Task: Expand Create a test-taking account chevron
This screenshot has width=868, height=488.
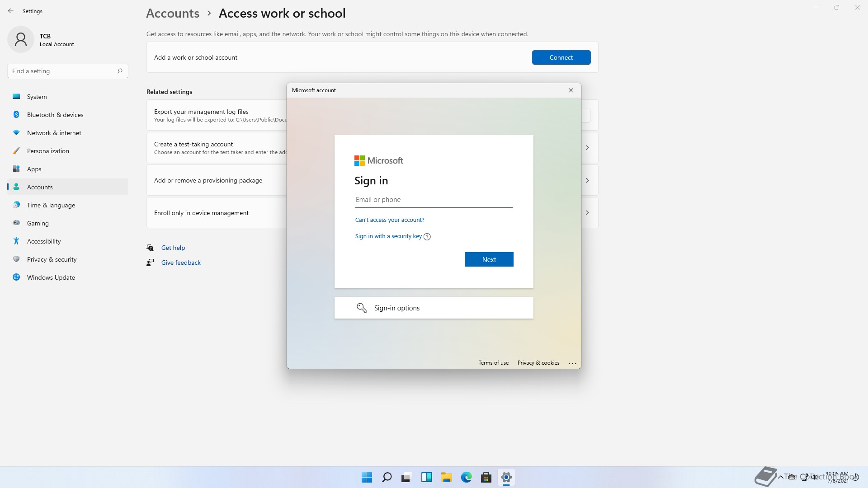Action: pyautogui.click(x=587, y=148)
